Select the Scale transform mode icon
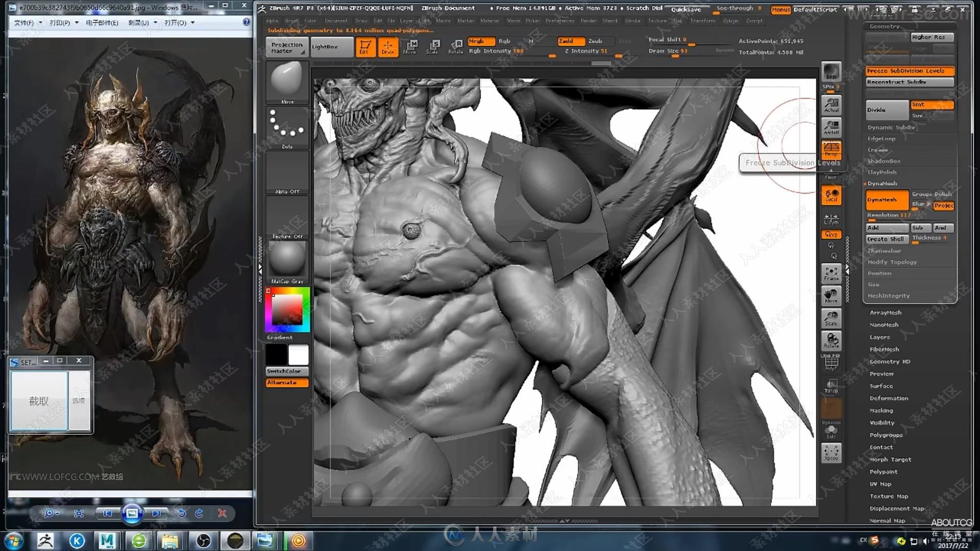 432,46
